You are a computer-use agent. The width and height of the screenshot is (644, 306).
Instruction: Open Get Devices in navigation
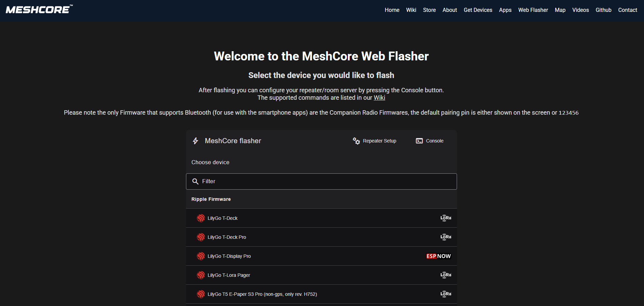pos(478,10)
